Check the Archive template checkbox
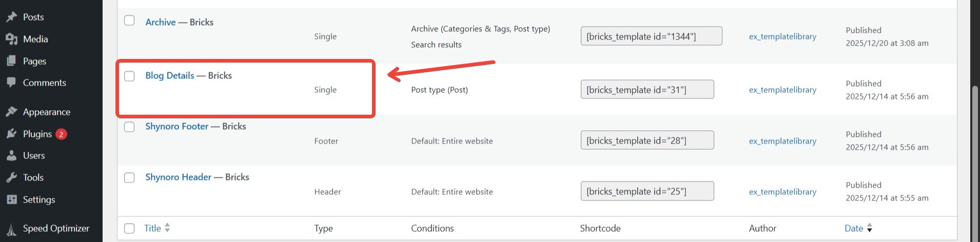Screen dimensions: 980x242 click(x=129, y=21)
